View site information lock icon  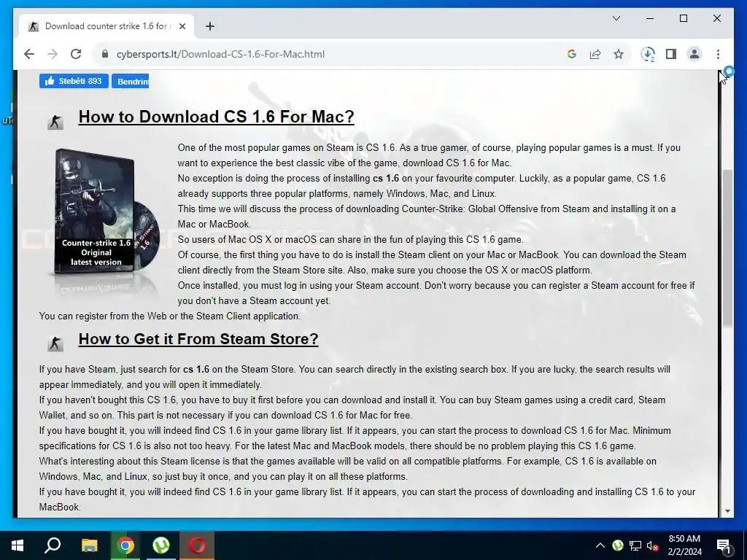(x=105, y=54)
